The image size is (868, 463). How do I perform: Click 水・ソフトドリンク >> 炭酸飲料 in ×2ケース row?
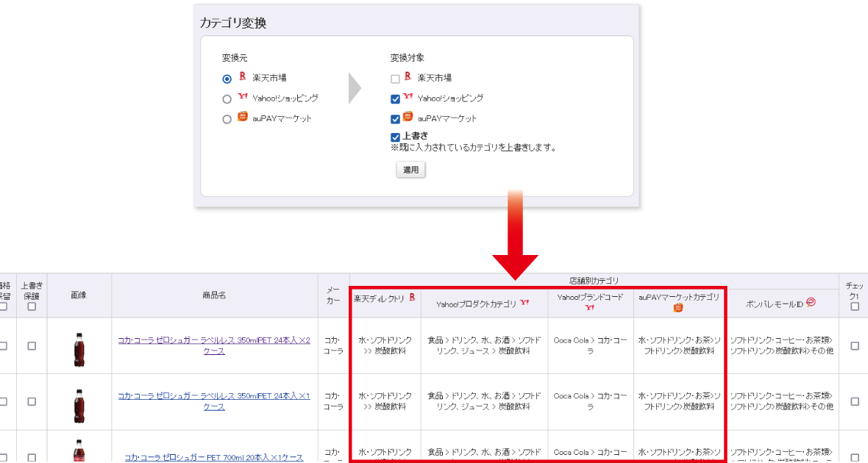click(385, 345)
